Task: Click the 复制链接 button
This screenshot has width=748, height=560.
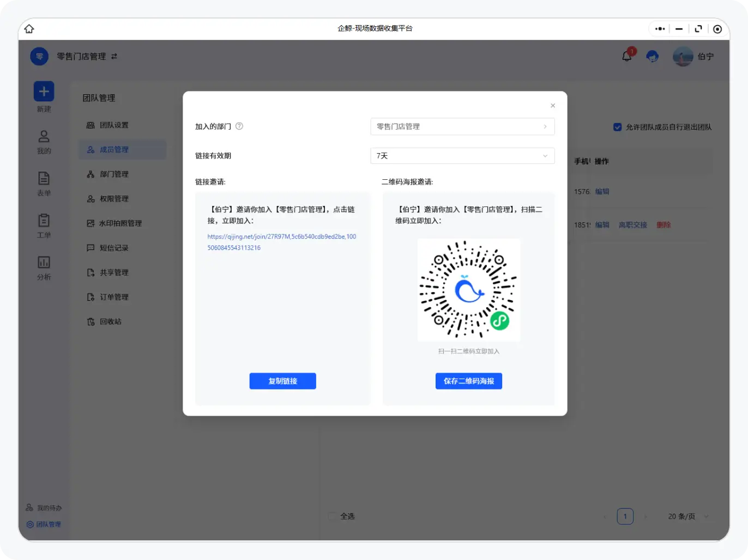Action: (x=283, y=381)
